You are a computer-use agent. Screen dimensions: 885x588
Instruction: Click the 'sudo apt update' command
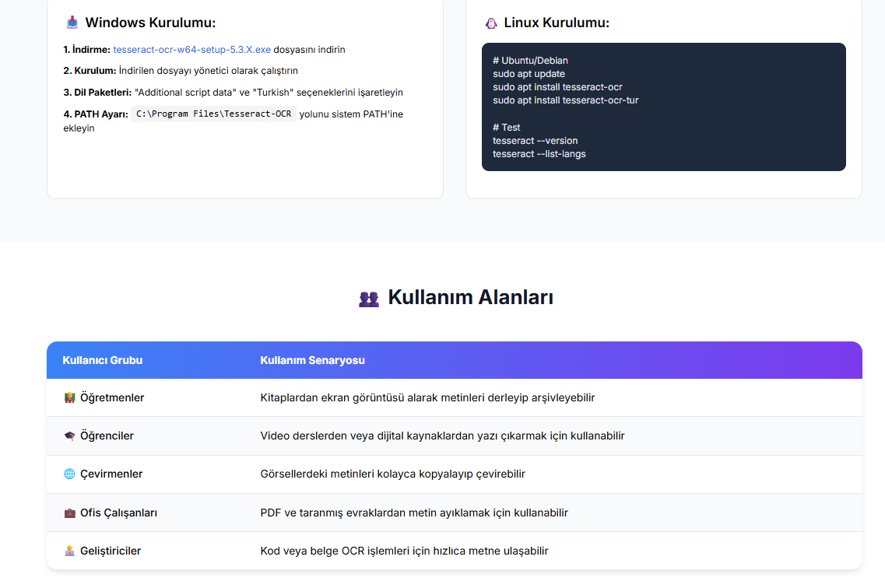click(529, 74)
